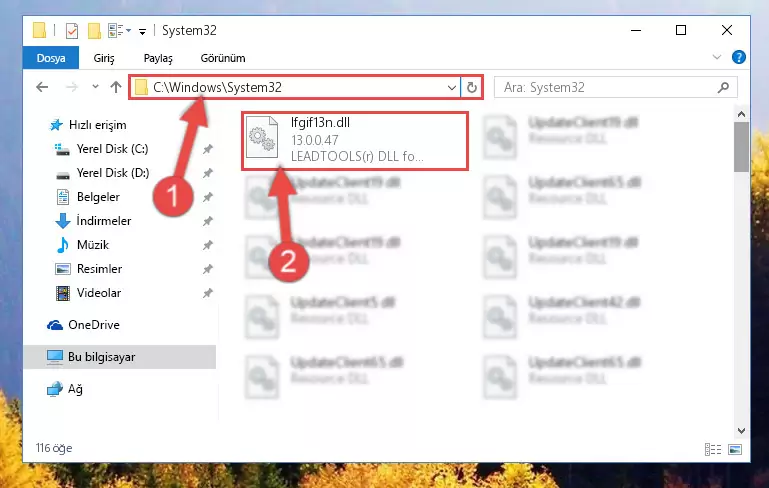
Task: Open the Dosya file menu
Action: 51,58
